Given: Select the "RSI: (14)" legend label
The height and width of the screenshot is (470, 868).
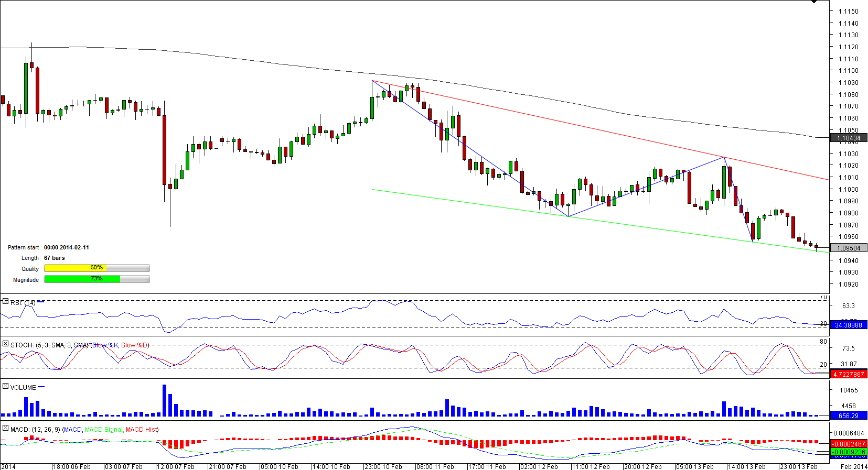Looking at the screenshot, I should [x=23, y=303].
